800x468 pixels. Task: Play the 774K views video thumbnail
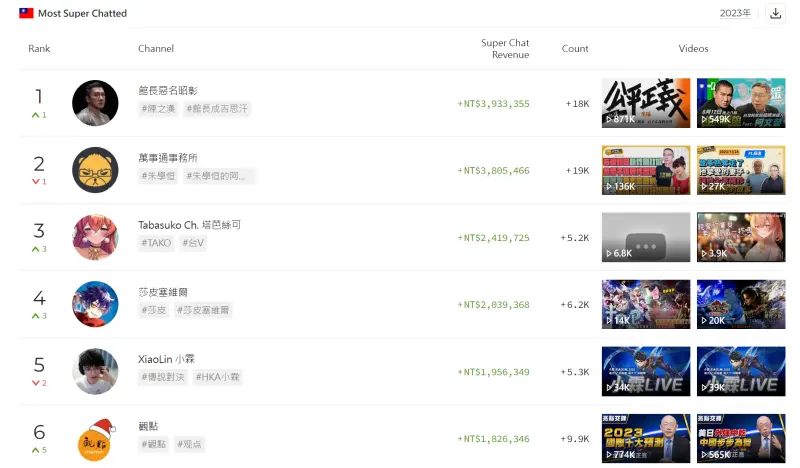(646, 438)
